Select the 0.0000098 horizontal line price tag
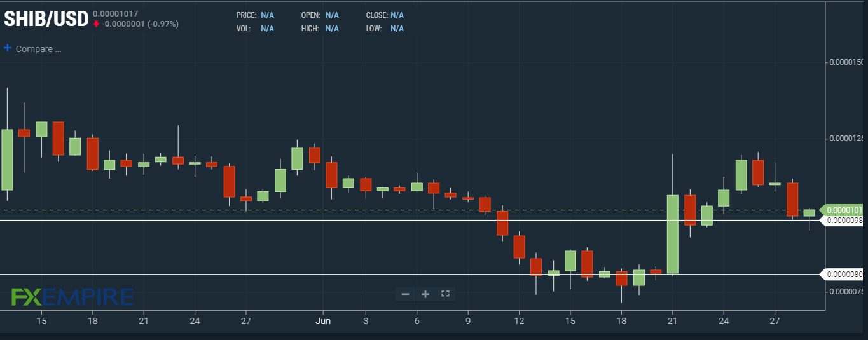This screenshot has width=868, height=340. [842, 221]
